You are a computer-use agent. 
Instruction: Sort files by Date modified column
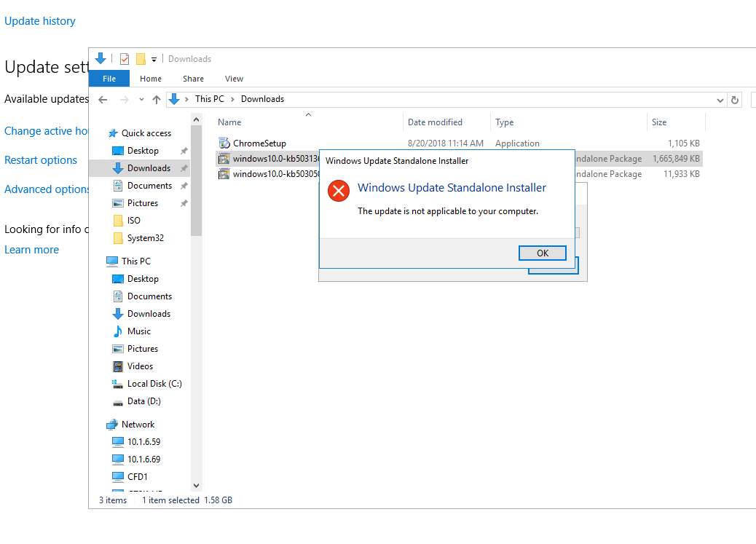(x=435, y=122)
